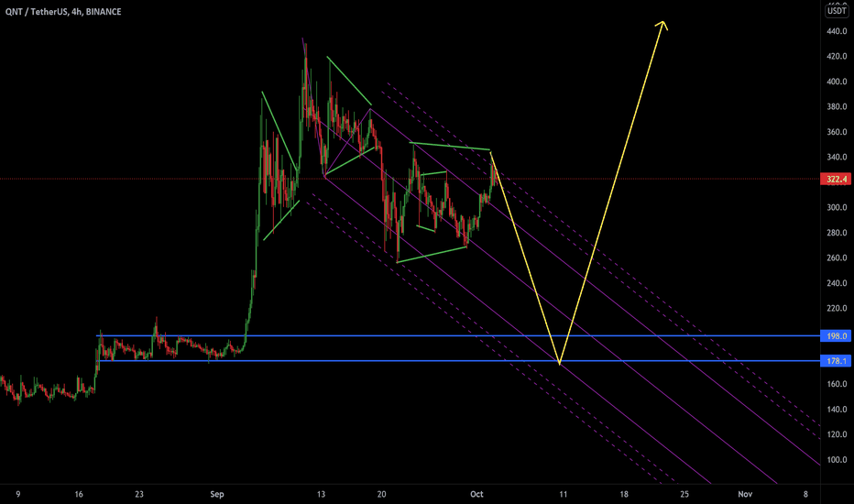The height and width of the screenshot is (504, 854).
Task: Click the Nov label on time axis
Action: pyautogui.click(x=745, y=494)
